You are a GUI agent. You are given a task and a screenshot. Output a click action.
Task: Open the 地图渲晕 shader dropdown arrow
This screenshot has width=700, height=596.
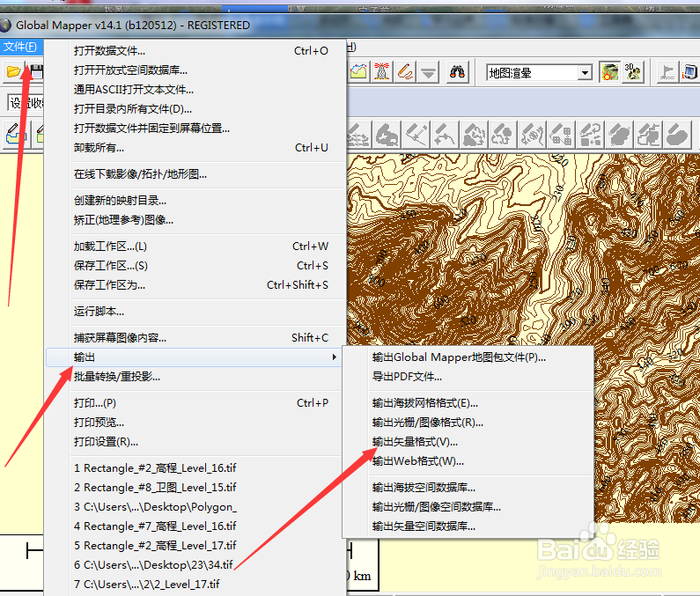click(585, 72)
